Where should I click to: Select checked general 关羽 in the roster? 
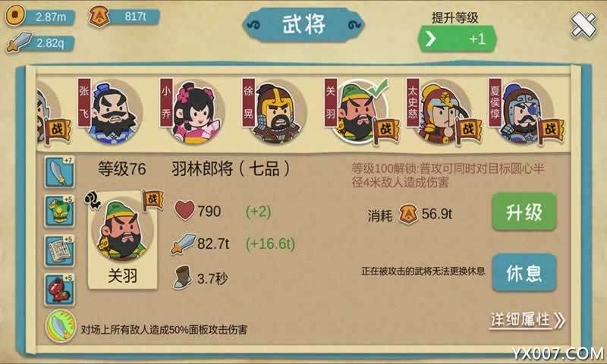click(x=358, y=111)
